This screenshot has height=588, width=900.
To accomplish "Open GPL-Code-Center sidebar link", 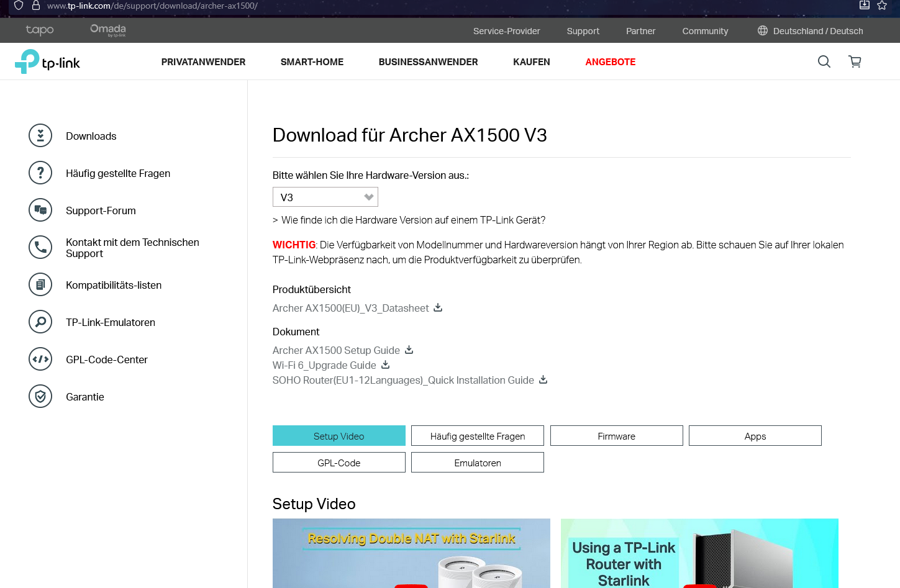I will point(107,360).
